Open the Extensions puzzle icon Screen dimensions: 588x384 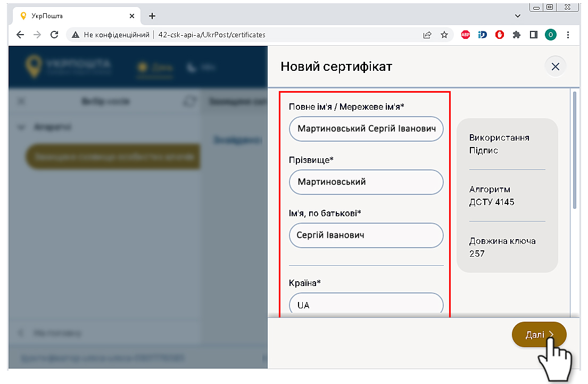(516, 35)
